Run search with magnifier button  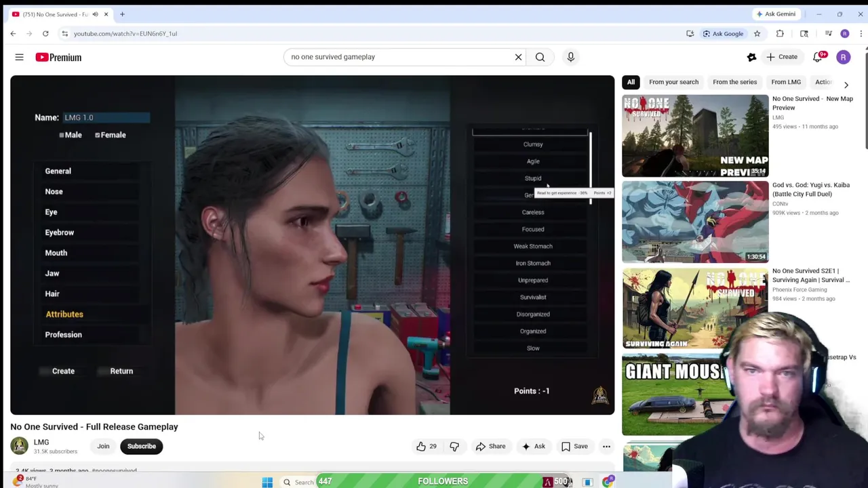point(540,57)
